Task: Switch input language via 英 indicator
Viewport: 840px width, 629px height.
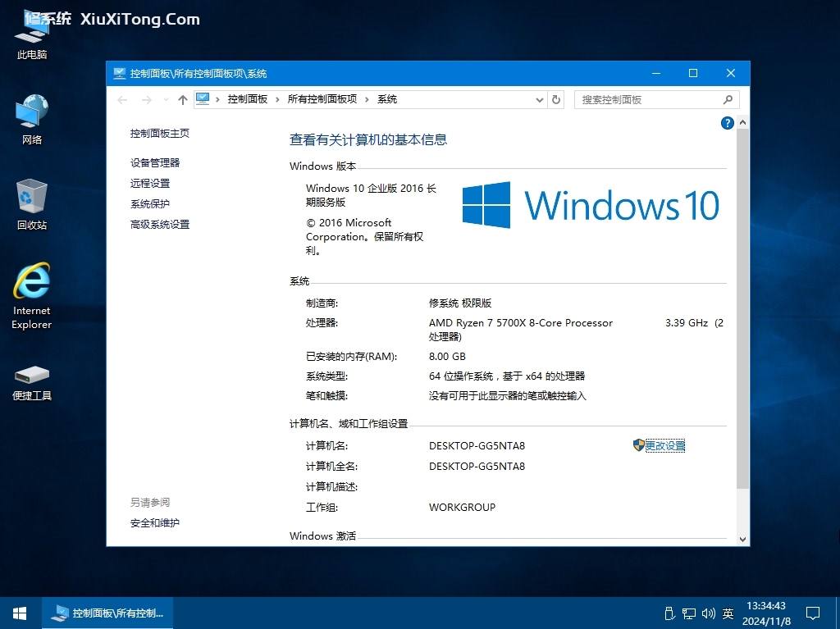Action: 728,613
